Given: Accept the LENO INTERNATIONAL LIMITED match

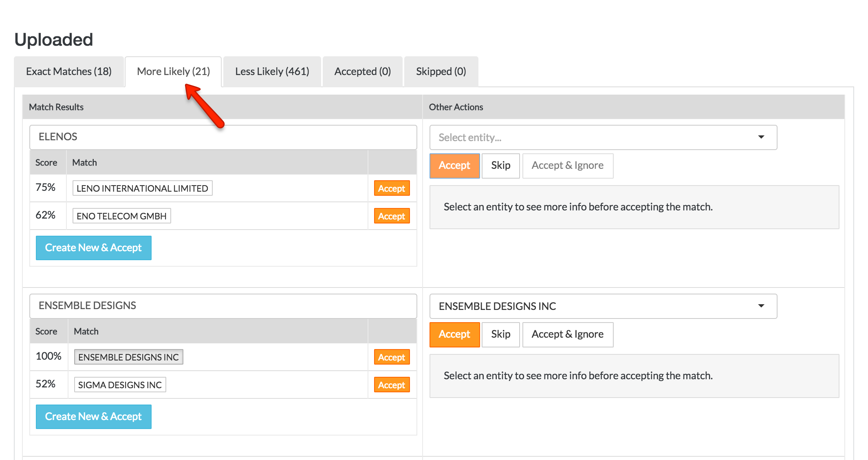Looking at the screenshot, I should 391,188.
